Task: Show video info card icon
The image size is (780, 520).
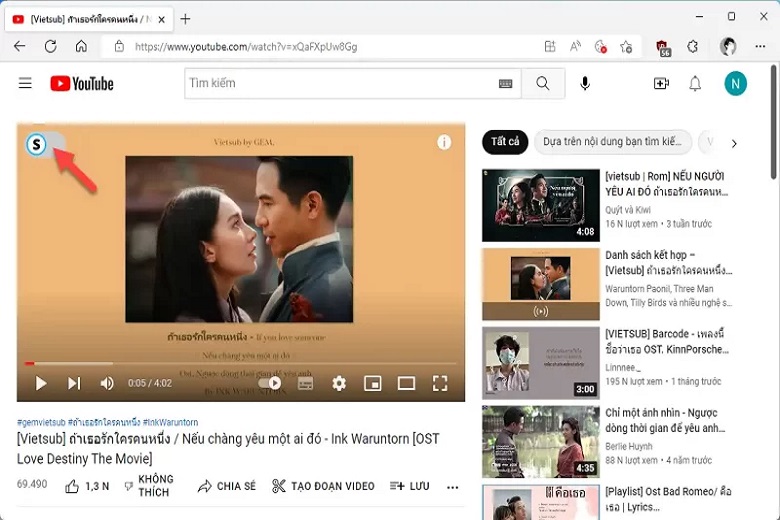Action: 444,142
